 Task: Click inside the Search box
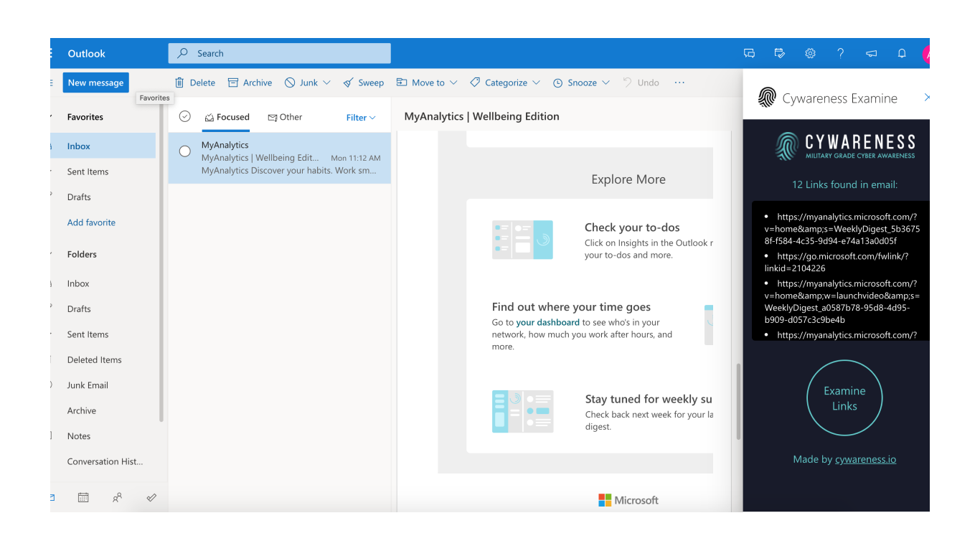280,53
